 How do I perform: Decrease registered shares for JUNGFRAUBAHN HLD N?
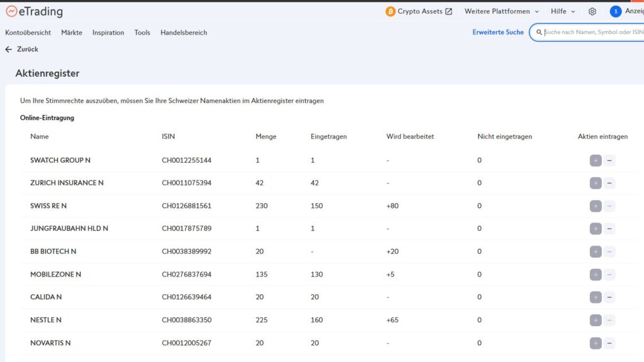point(609,229)
